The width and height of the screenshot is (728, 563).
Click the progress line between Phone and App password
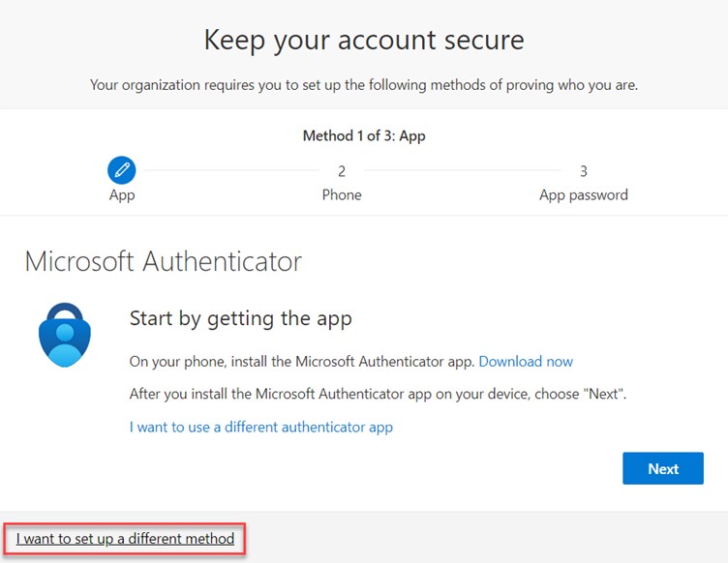click(x=463, y=170)
